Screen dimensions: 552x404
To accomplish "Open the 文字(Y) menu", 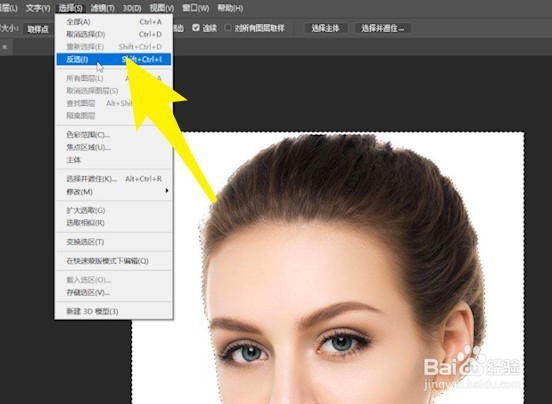I will click(38, 8).
